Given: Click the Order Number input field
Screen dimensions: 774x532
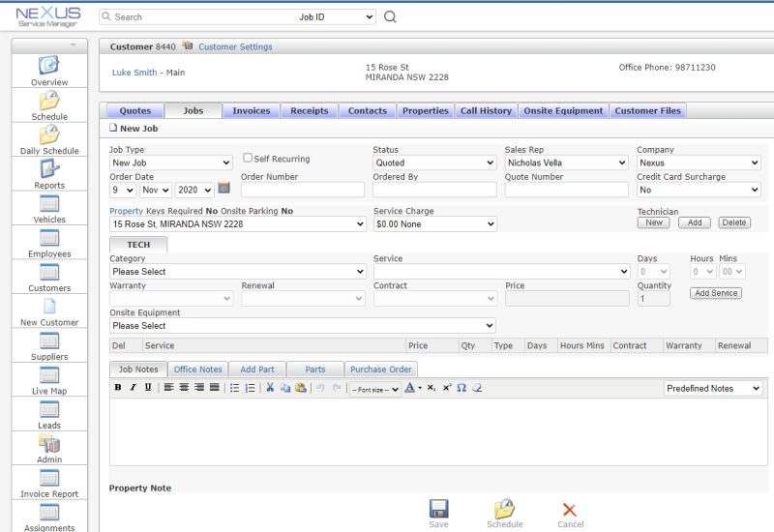Looking at the screenshot, I should (x=303, y=190).
